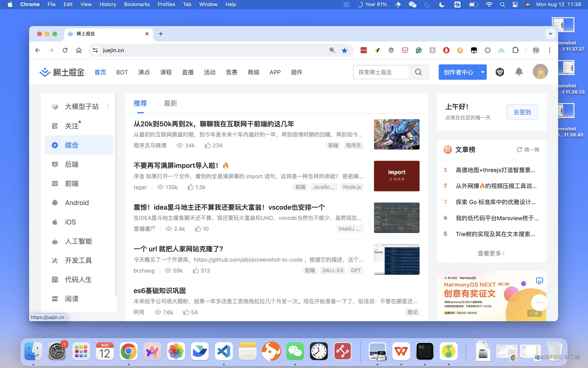The width and height of the screenshot is (588, 368).
Task: Open es6基础知识巩固 article
Action: click(159, 291)
